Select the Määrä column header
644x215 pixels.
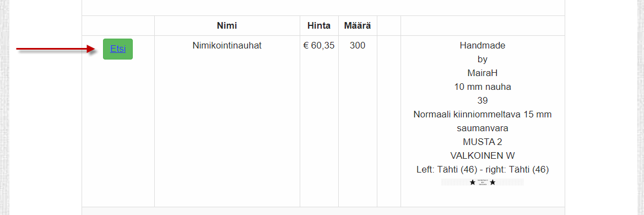click(358, 25)
